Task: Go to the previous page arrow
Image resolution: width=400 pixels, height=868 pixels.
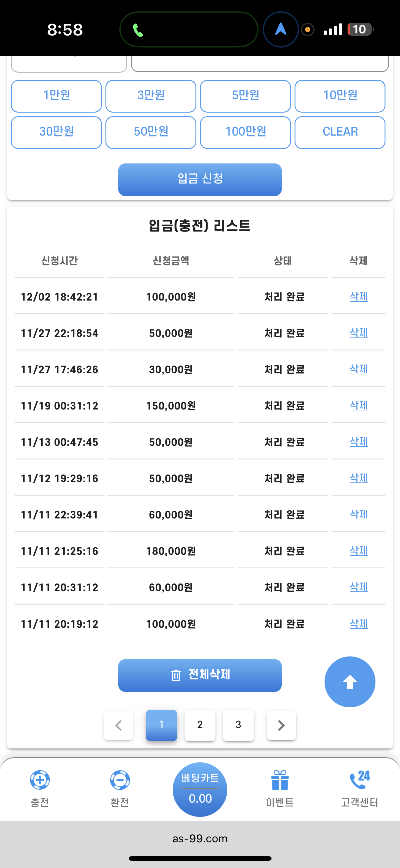Action: [118, 725]
